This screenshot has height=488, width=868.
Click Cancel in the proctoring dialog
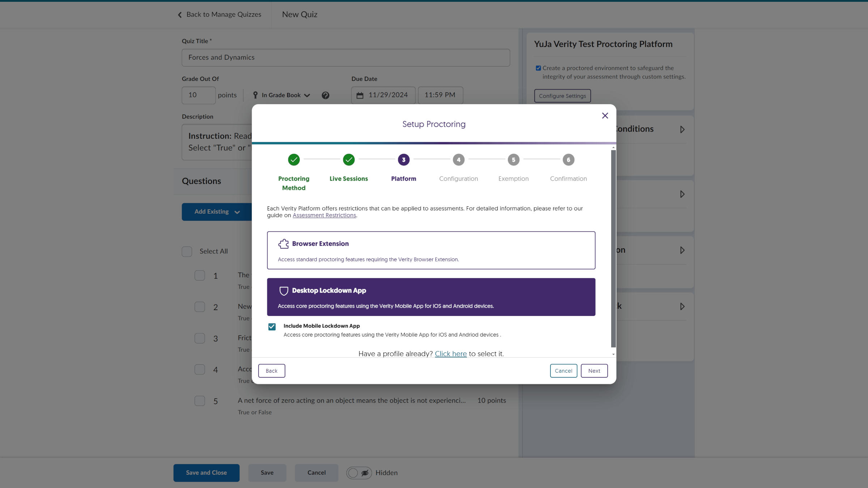(x=563, y=371)
